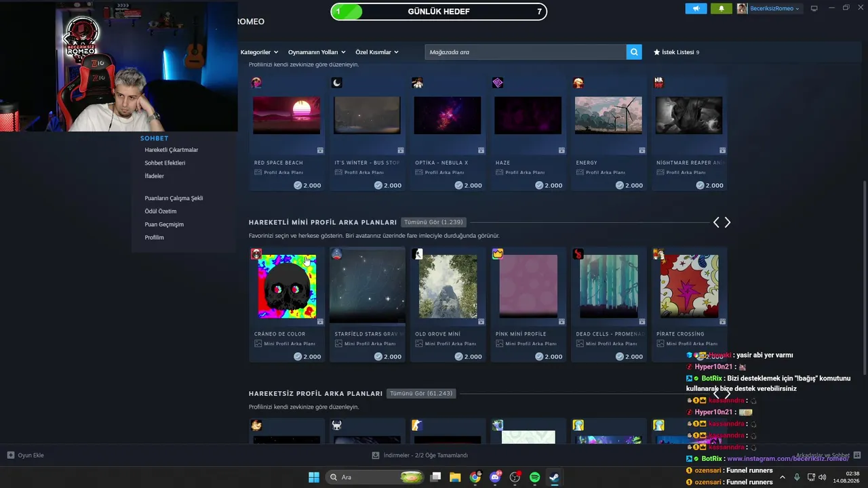This screenshot has width=868, height=488.
Task: Open Profilim in sidebar
Action: pyautogui.click(x=154, y=237)
